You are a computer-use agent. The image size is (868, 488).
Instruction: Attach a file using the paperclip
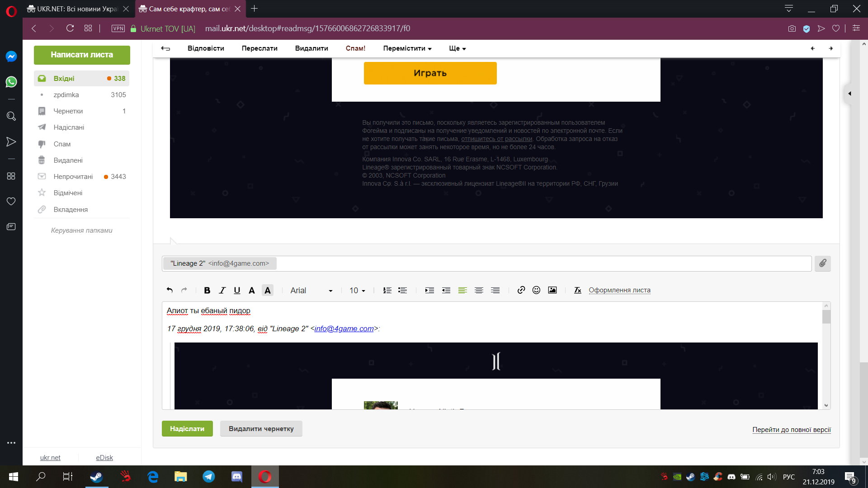click(x=822, y=263)
